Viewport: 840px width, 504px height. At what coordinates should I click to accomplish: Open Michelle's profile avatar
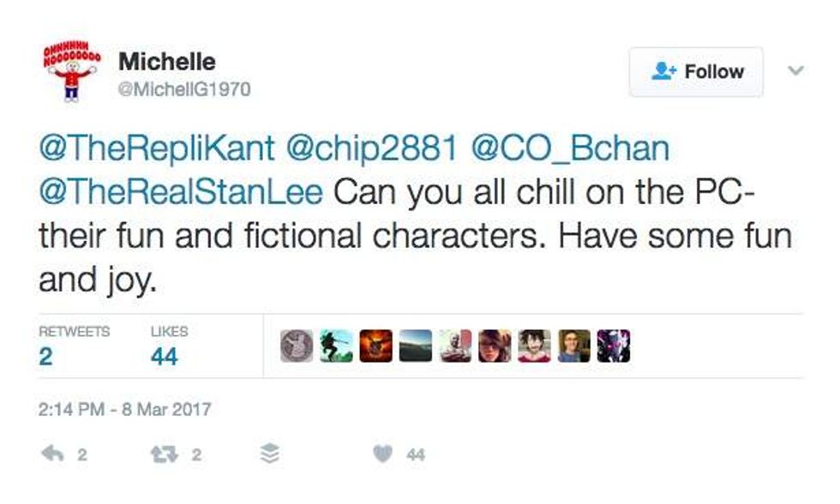tap(71, 74)
